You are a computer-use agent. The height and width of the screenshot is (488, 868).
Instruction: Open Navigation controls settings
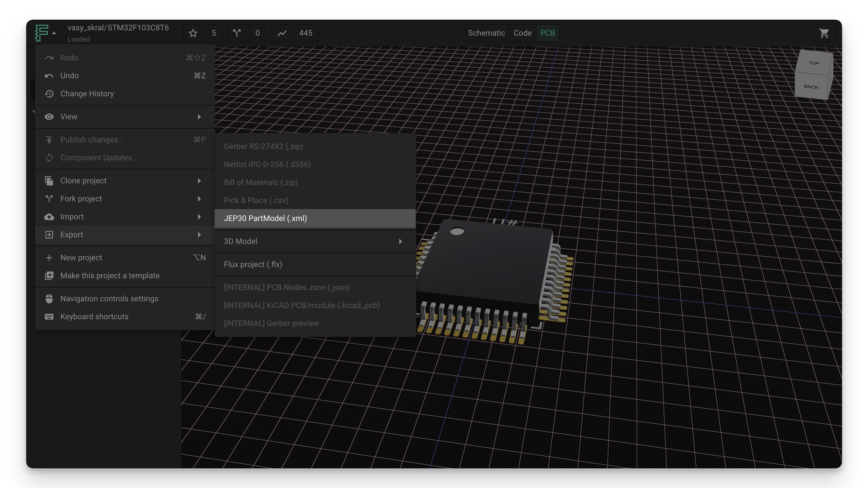(x=125, y=299)
